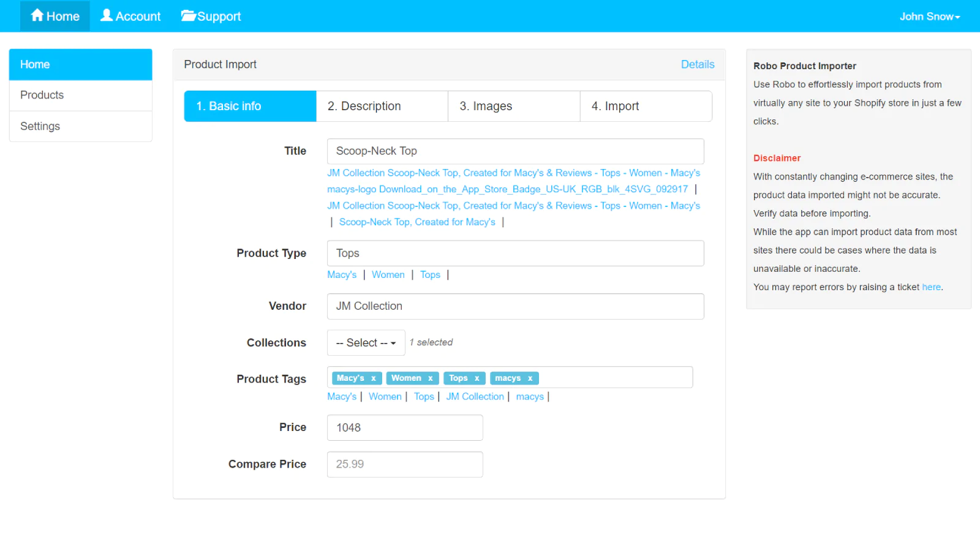Focus the Title input field
The image size is (980, 551).
tap(516, 151)
